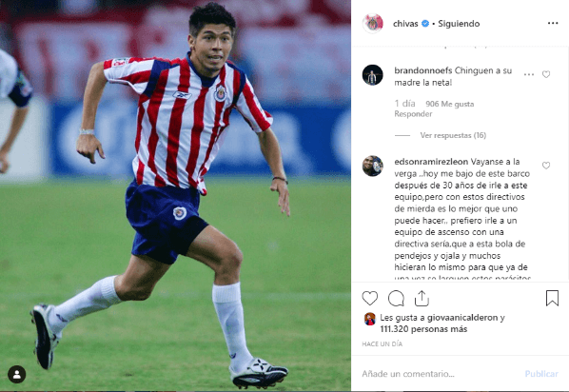The height and width of the screenshot is (392, 569).
Task: Save post with the bookmark icon
Action: [x=552, y=298]
